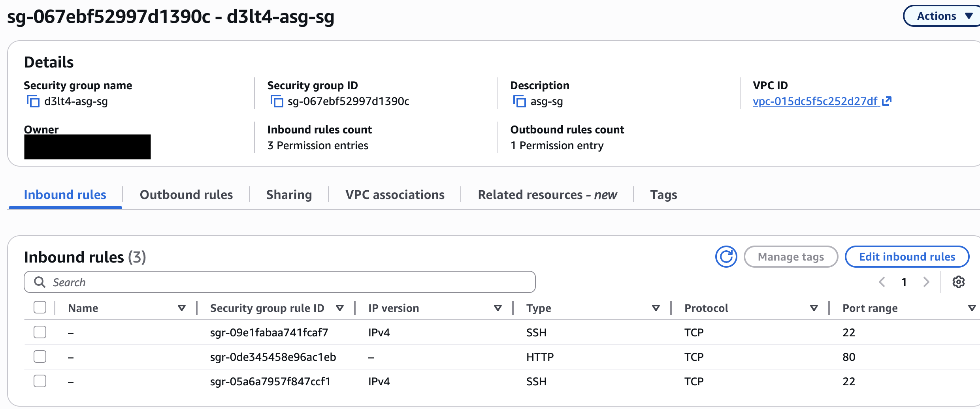This screenshot has width=980, height=409.
Task: Copy the security group ID value
Action: click(277, 101)
